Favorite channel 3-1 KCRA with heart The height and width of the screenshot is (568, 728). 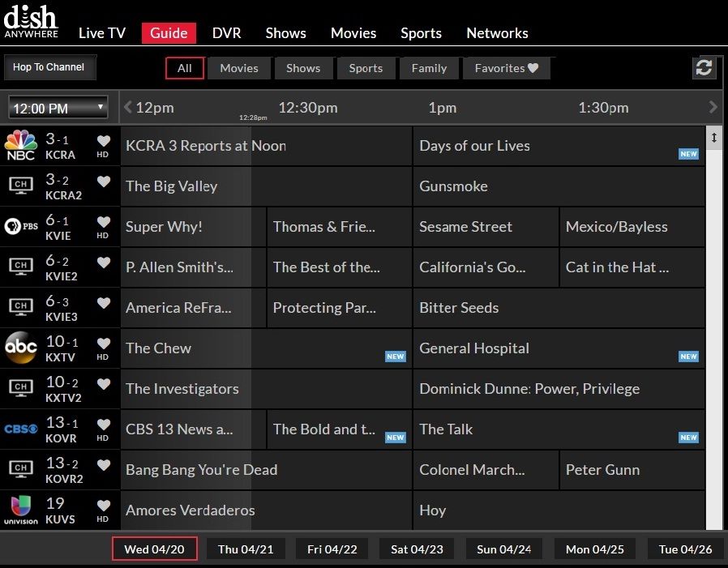(x=103, y=141)
